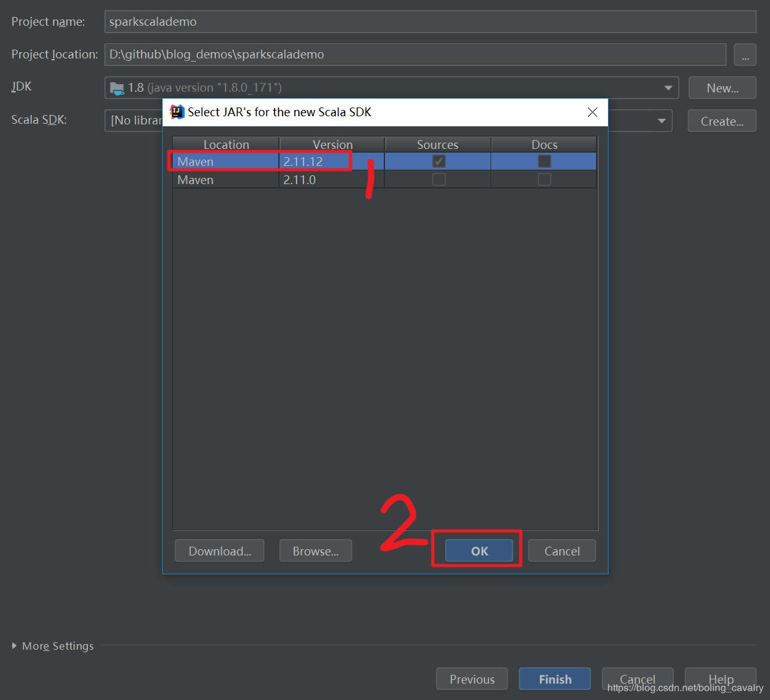Close the Select JAR's dialog
The width and height of the screenshot is (770, 700).
[x=592, y=112]
